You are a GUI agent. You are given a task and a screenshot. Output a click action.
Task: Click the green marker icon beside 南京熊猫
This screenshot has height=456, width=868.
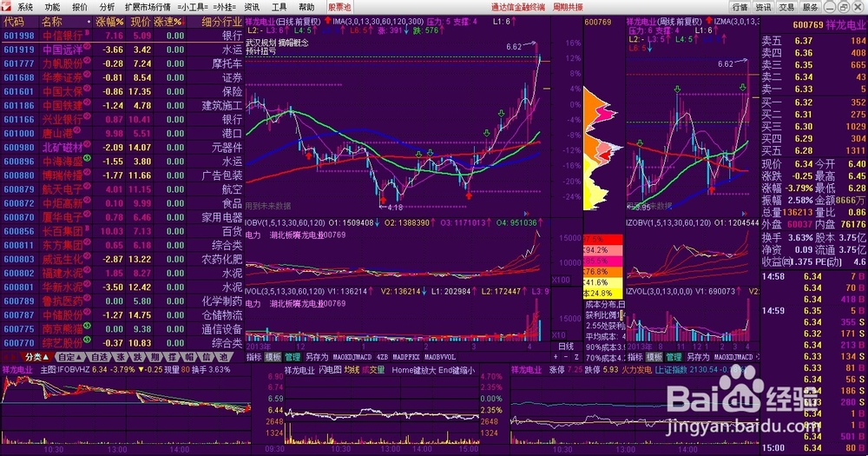pos(87,327)
